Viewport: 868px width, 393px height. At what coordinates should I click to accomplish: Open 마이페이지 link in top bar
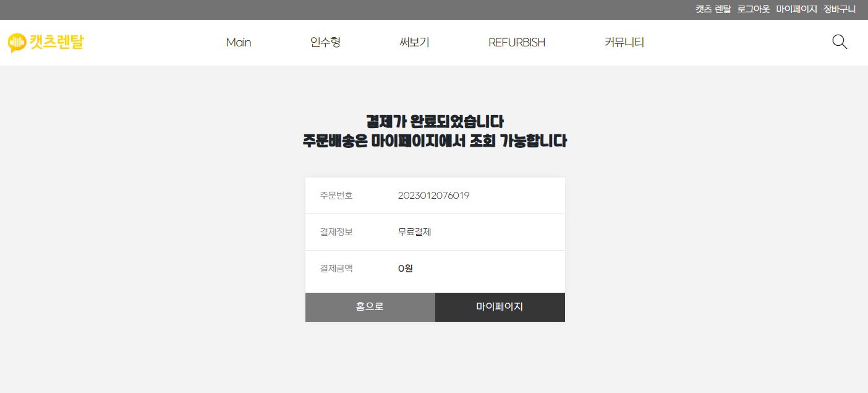[797, 9]
